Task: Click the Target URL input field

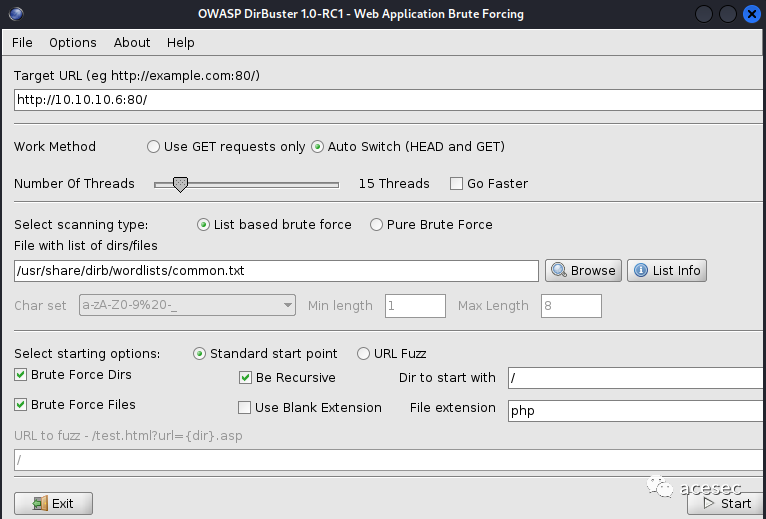Action: [x=389, y=100]
